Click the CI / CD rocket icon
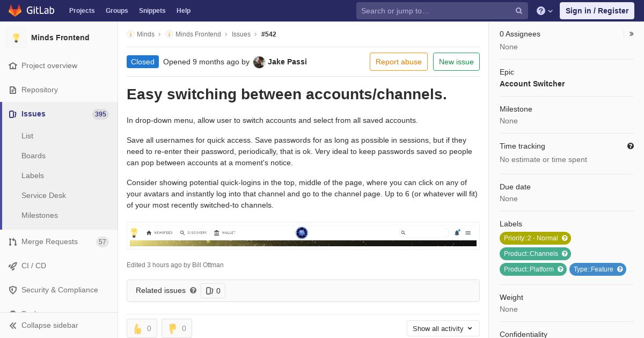This screenshot has height=338, width=644. click(x=13, y=266)
